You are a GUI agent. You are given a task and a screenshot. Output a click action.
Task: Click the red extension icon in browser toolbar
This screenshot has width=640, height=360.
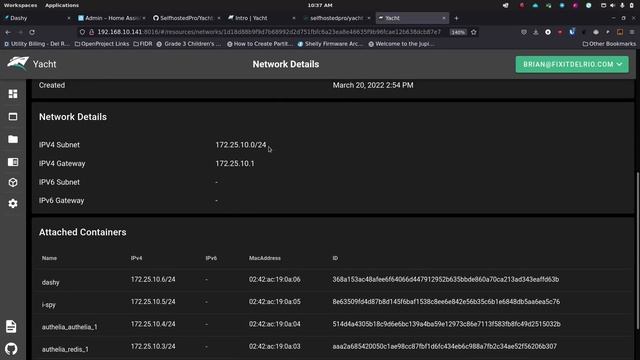tap(560, 32)
